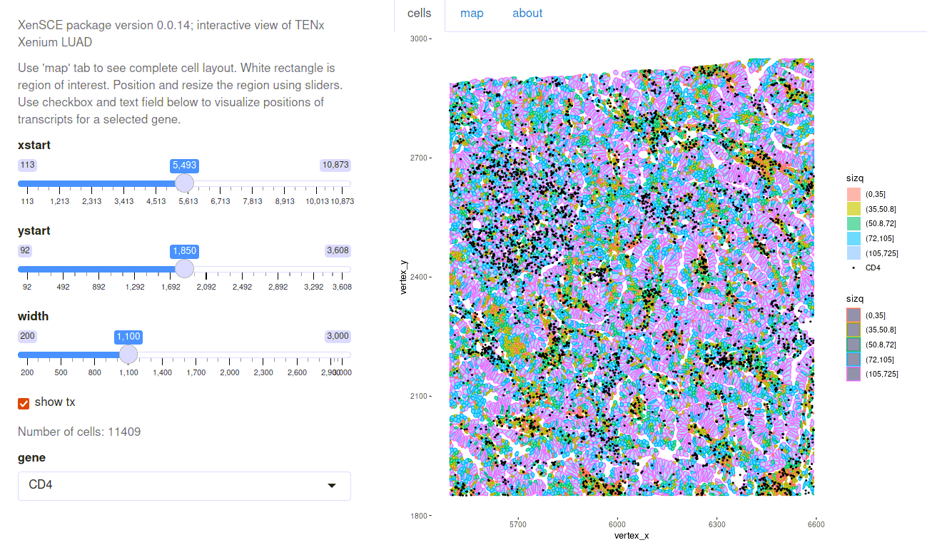Open the about tab
This screenshot has width=927, height=560.
coord(527,14)
